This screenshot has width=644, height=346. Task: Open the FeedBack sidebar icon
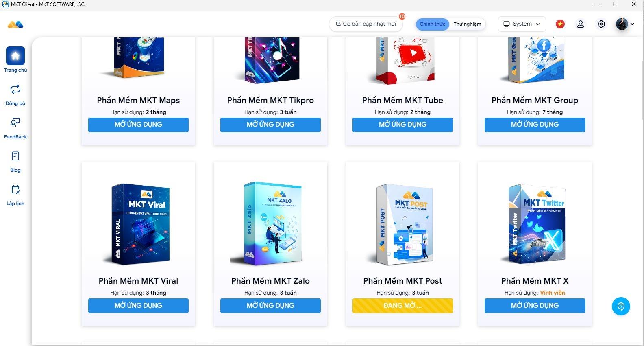point(15,123)
